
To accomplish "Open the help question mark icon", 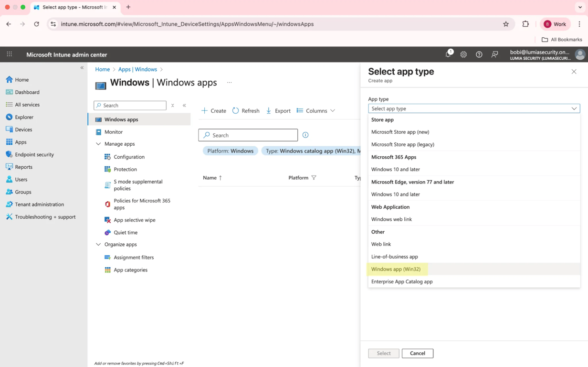I will (x=479, y=54).
